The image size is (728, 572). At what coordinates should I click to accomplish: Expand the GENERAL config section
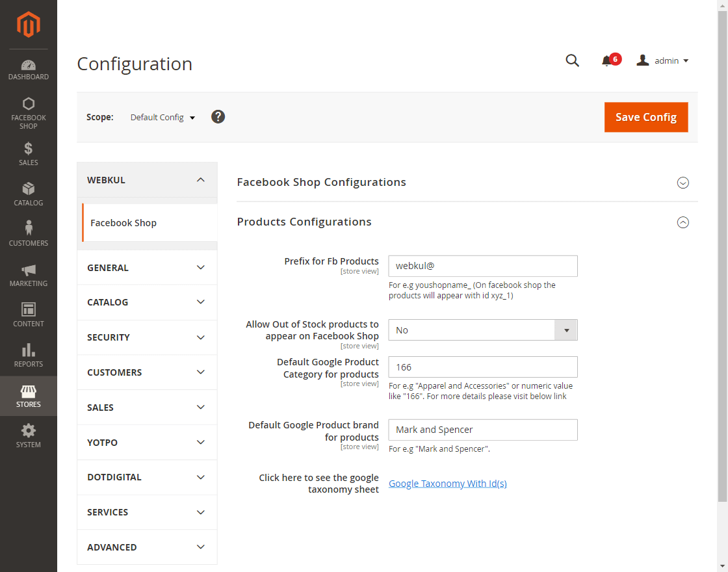[x=147, y=267]
